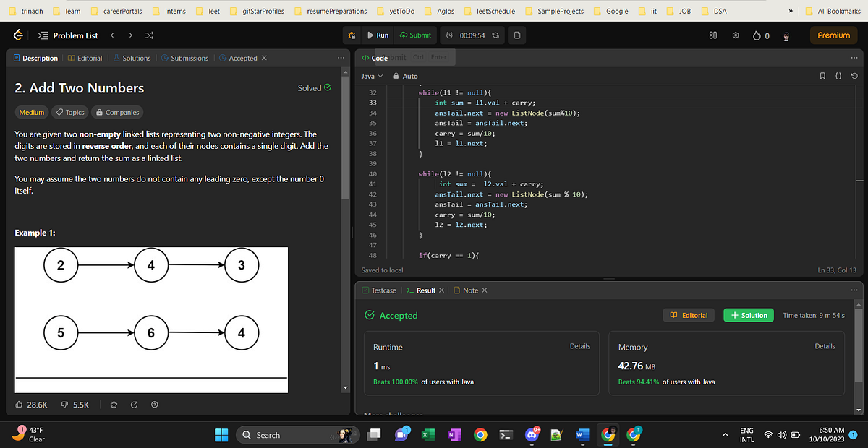This screenshot has height=448, width=868.
Task: Open the resumePreparations bookmark folder
Action: coord(331,11)
